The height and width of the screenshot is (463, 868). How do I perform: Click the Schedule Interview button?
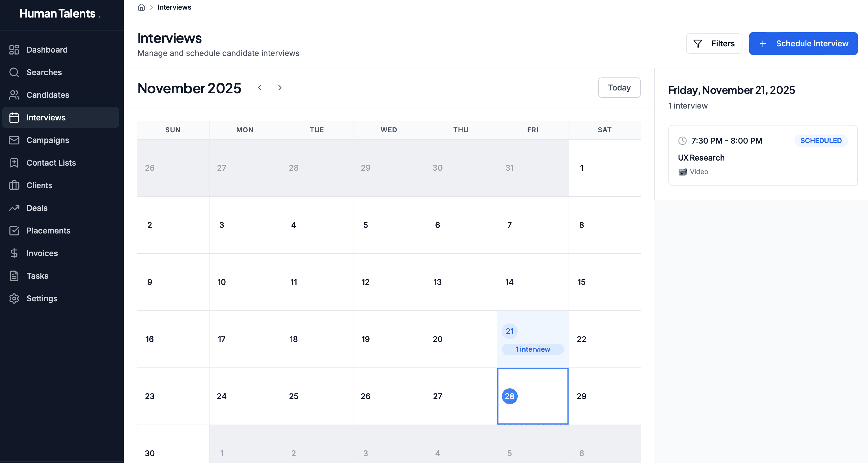tap(803, 44)
